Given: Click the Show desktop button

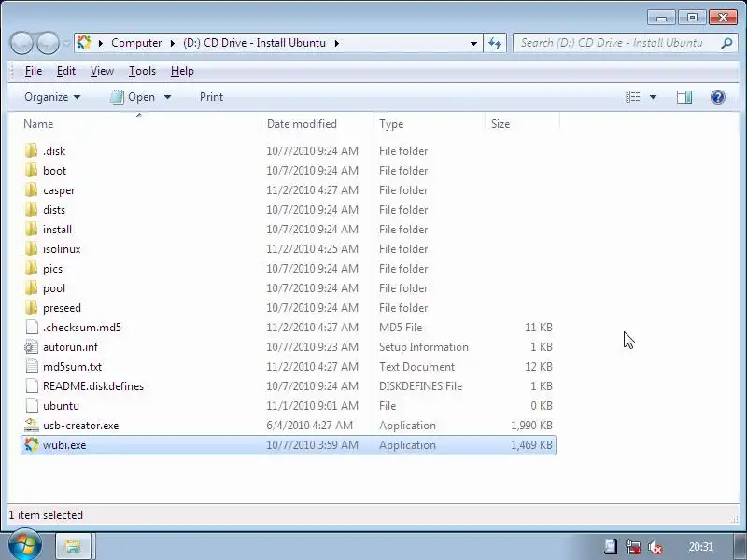Looking at the screenshot, I should coord(740,546).
